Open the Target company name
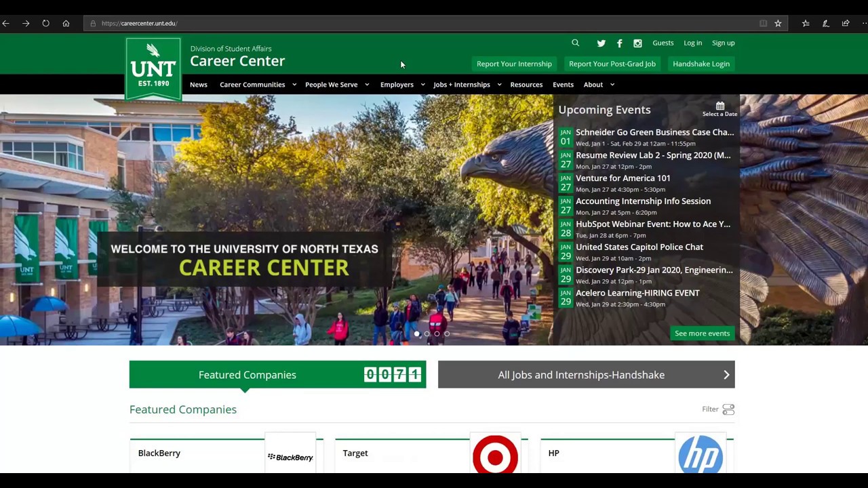The height and width of the screenshot is (488, 868). pyautogui.click(x=355, y=453)
